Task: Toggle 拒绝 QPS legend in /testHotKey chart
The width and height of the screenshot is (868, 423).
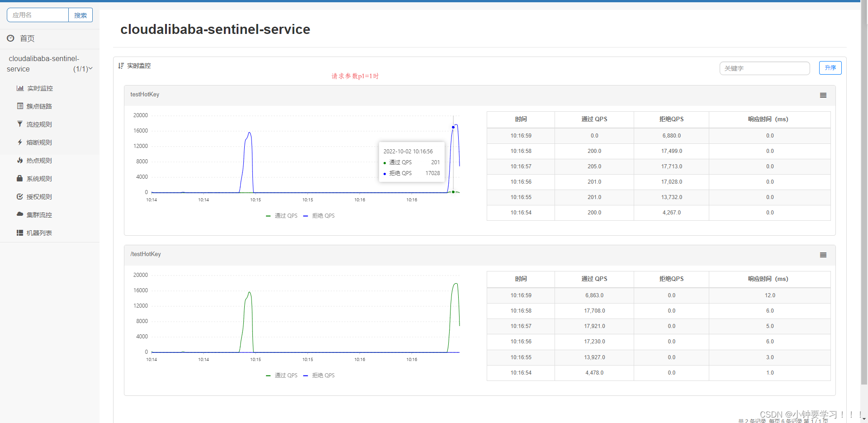Action: click(319, 375)
